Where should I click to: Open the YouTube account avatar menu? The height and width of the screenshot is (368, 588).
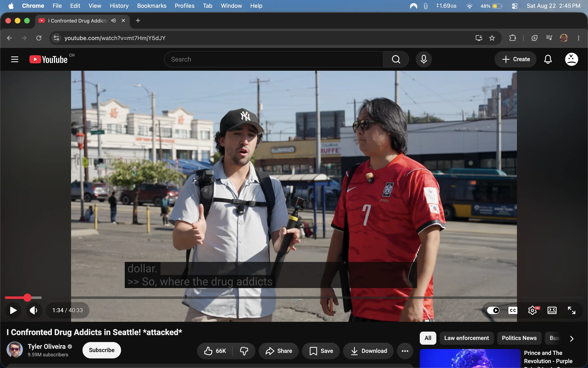click(x=571, y=59)
